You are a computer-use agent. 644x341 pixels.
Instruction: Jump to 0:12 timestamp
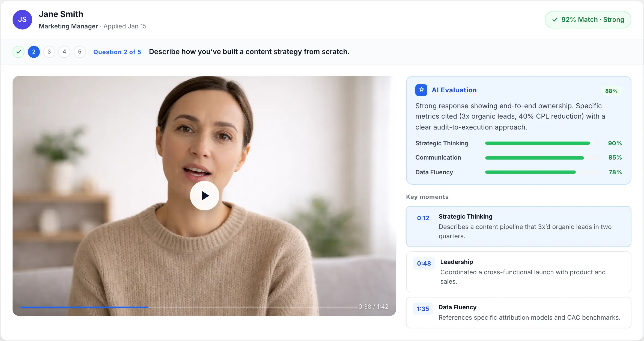tap(423, 218)
